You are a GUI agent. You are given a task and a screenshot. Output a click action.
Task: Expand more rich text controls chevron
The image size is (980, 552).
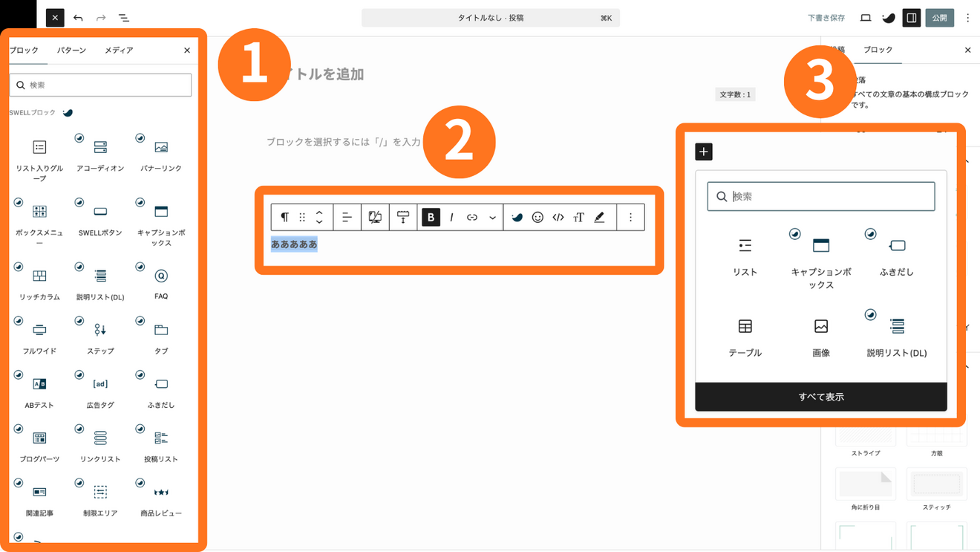click(x=492, y=217)
